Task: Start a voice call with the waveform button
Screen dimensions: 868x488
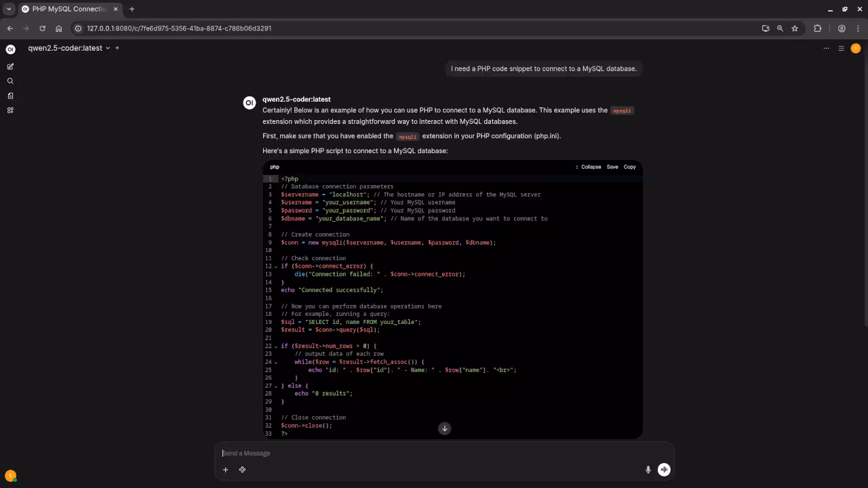Action: (664, 469)
